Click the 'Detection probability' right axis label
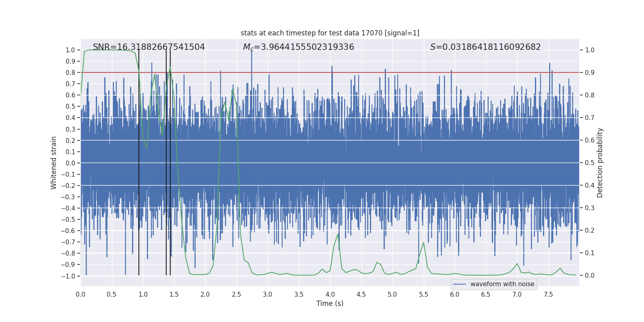 tap(600, 163)
